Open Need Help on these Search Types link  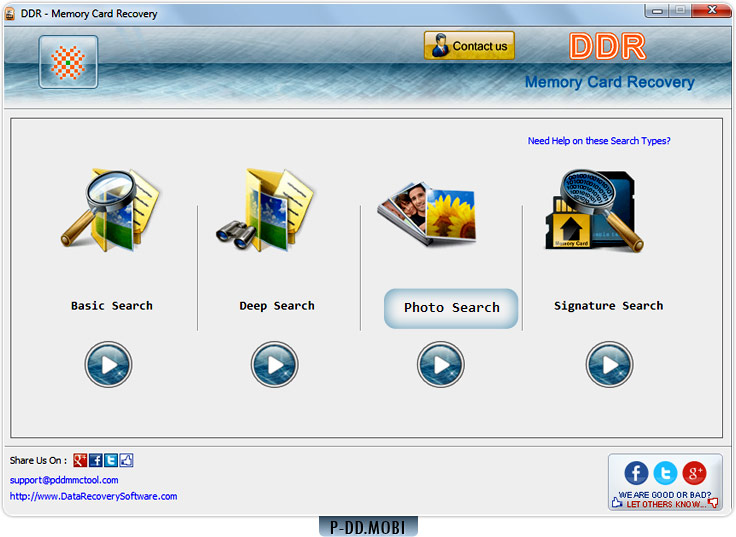click(599, 140)
